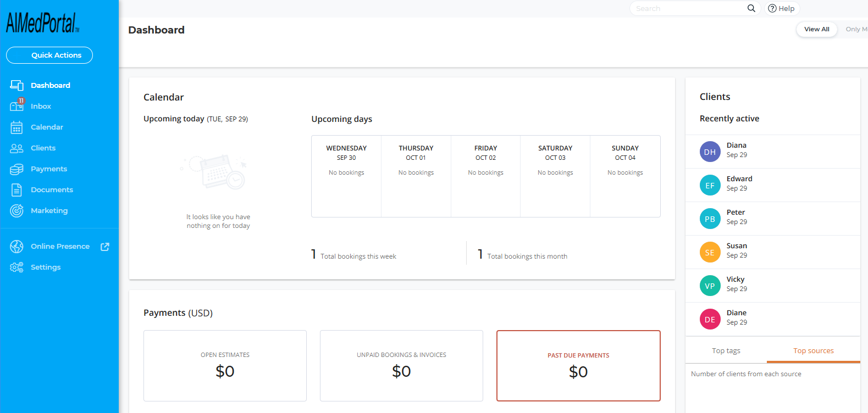Click the Online Presence globe icon
This screenshot has width=868, height=413.
tap(16, 247)
